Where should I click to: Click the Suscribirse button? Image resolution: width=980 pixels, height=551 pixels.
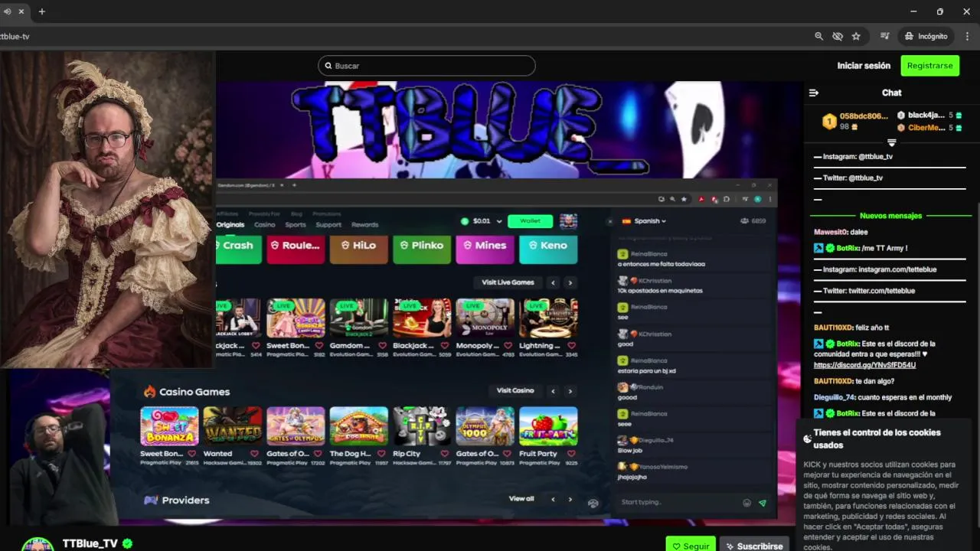coord(754,546)
